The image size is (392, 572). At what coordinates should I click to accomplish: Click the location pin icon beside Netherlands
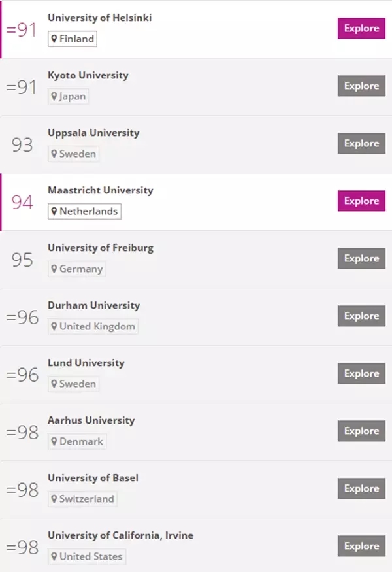(54, 211)
